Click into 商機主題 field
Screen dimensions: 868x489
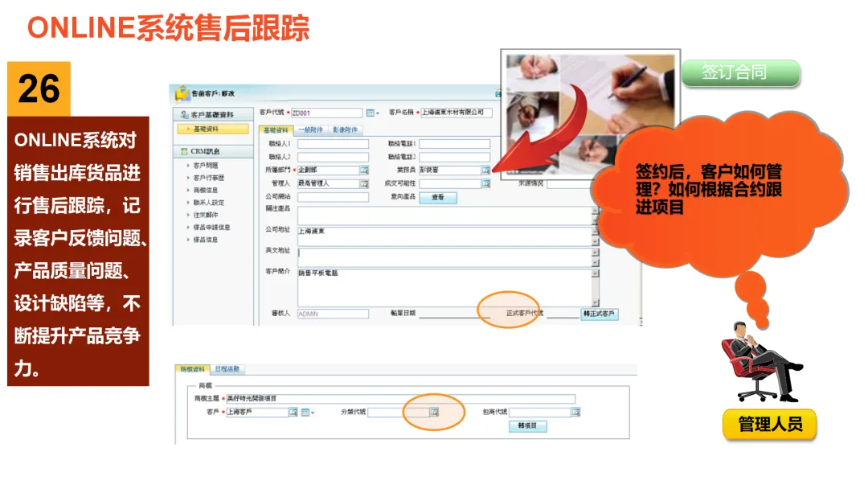click(x=401, y=399)
